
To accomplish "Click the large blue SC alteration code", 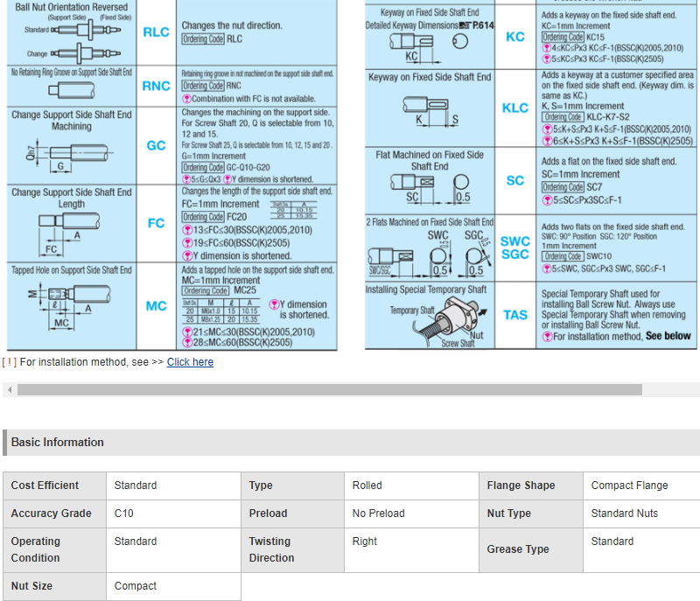I will [x=515, y=181].
